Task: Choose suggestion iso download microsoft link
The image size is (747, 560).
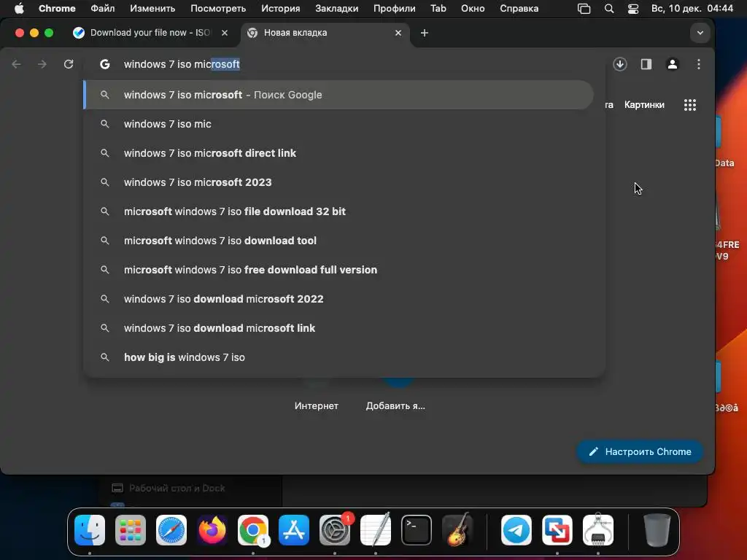Action: [x=338, y=328]
